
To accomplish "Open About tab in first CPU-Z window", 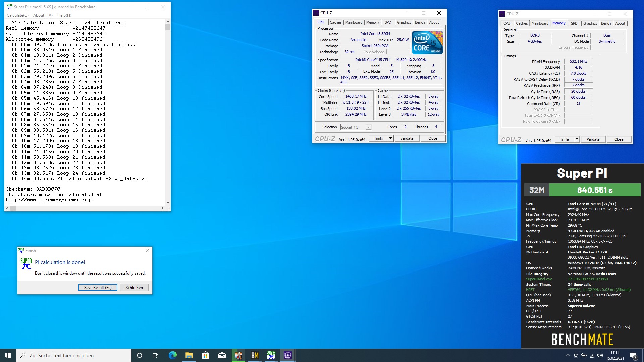I will [434, 22].
